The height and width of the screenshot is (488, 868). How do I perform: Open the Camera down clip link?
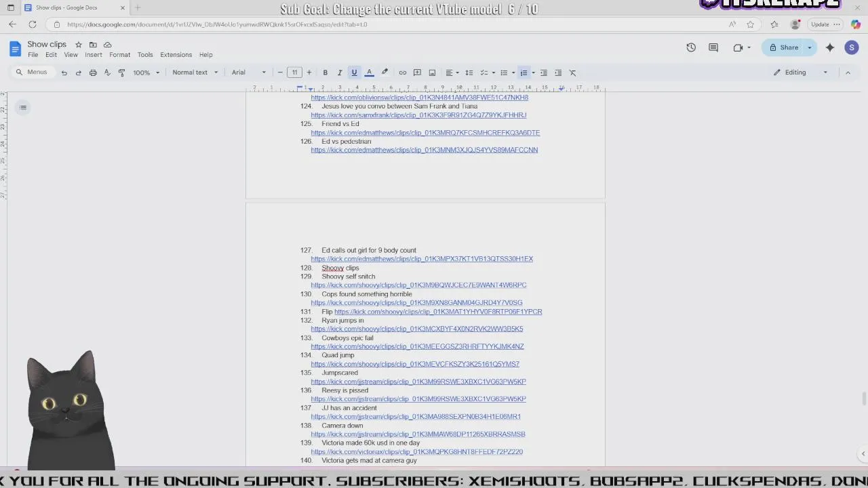click(418, 434)
